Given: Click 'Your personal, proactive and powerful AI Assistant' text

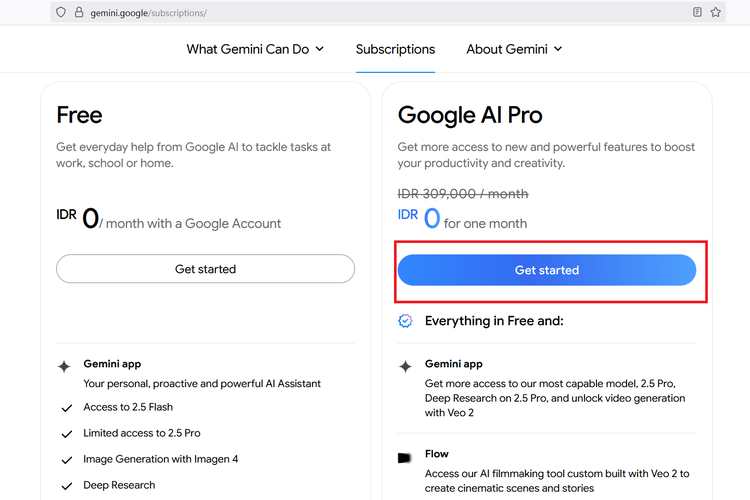Looking at the screenshot, I should [x=202, y=384].
